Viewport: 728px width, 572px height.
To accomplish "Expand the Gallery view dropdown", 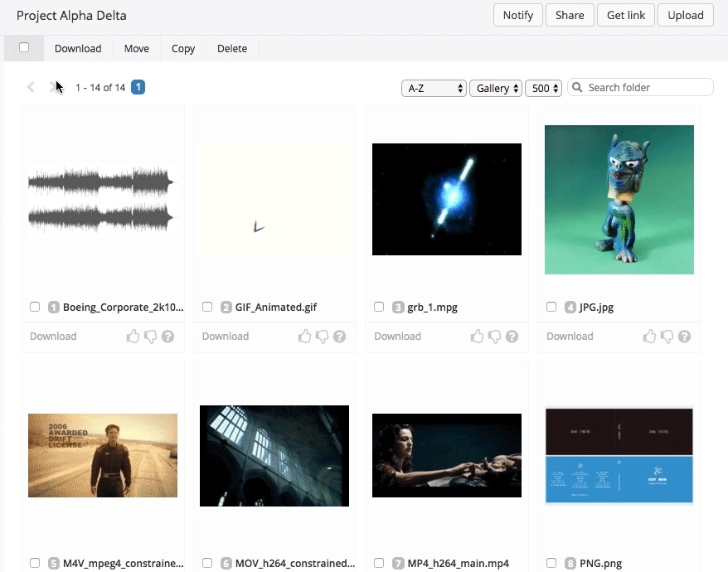I will click(x=496, y=88).
